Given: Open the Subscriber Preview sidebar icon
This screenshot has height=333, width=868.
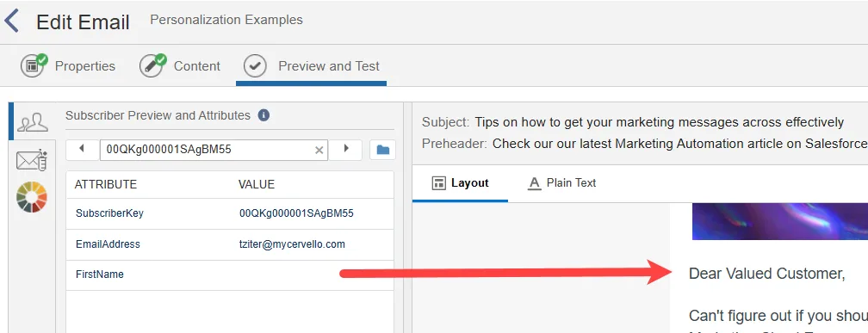Looking at the screenshot, I should point(32,121).
